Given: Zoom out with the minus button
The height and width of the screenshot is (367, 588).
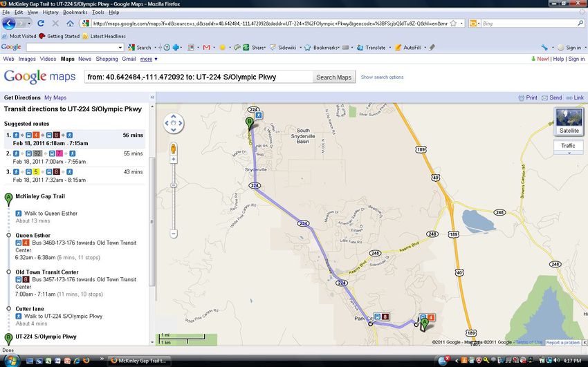Looking at the screenshot, I should pos(173,234).
